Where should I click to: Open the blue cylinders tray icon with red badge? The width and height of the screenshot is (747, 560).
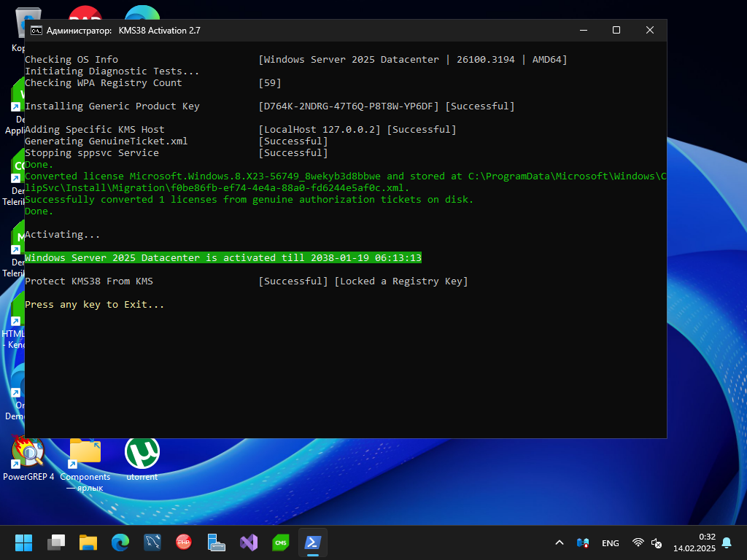(x=583, y=542)
